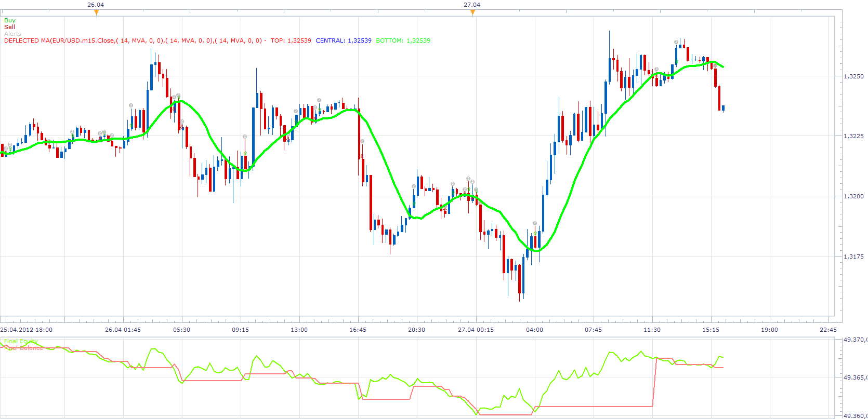Click the 25.04.2012 18:00 time axis label
The image size is (868, 419).
(x=26, y=330)
